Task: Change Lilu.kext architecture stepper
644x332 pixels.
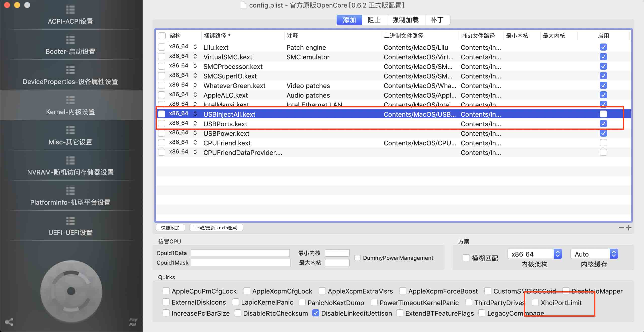Action: click(x=195, y=47)
